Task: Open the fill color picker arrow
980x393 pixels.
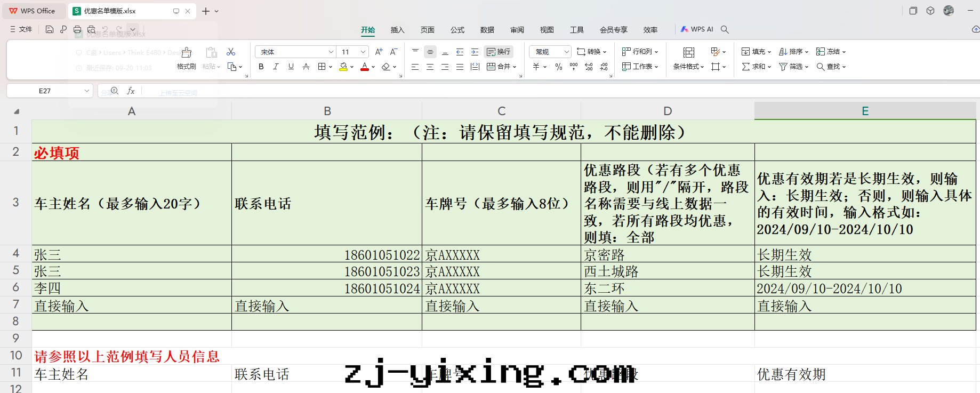Action: [352, 67]
